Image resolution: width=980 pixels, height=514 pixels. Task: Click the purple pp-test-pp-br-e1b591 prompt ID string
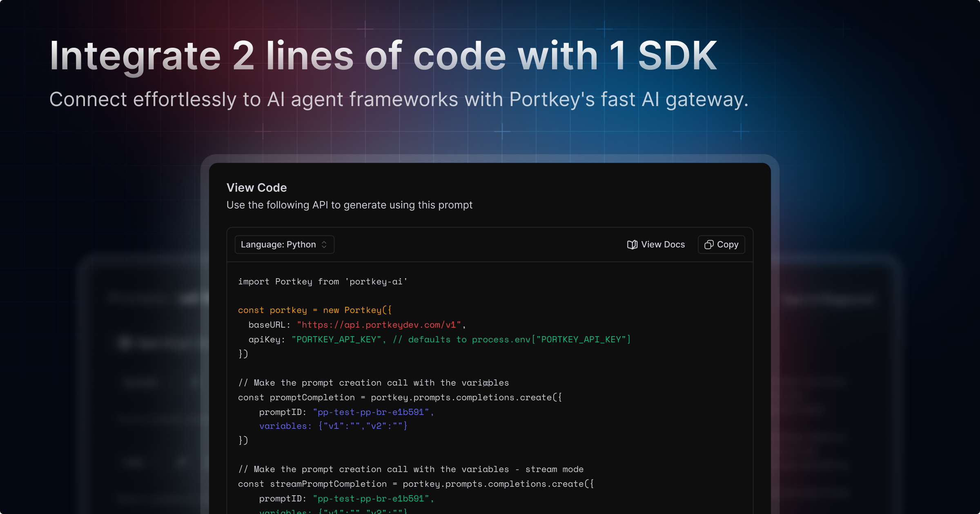[371, 412]
